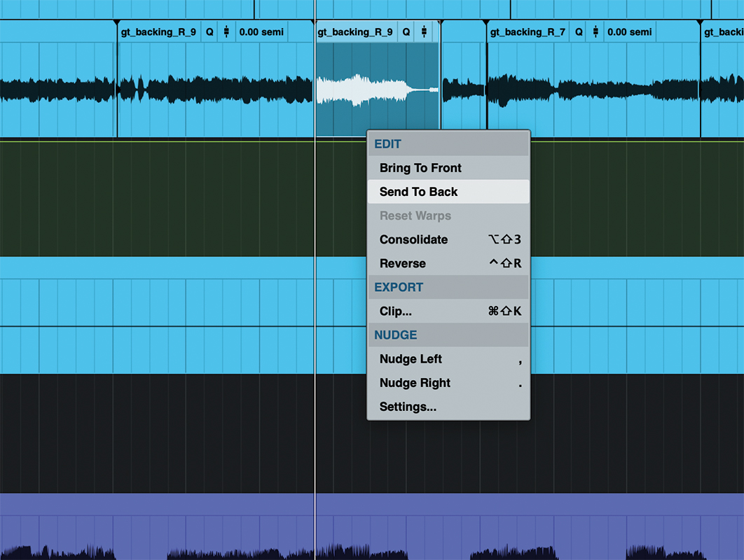Click the disabled Reset Warps entry
Image resolution: width=744 pixels, height=560 pixels.
tap(448, 216)
